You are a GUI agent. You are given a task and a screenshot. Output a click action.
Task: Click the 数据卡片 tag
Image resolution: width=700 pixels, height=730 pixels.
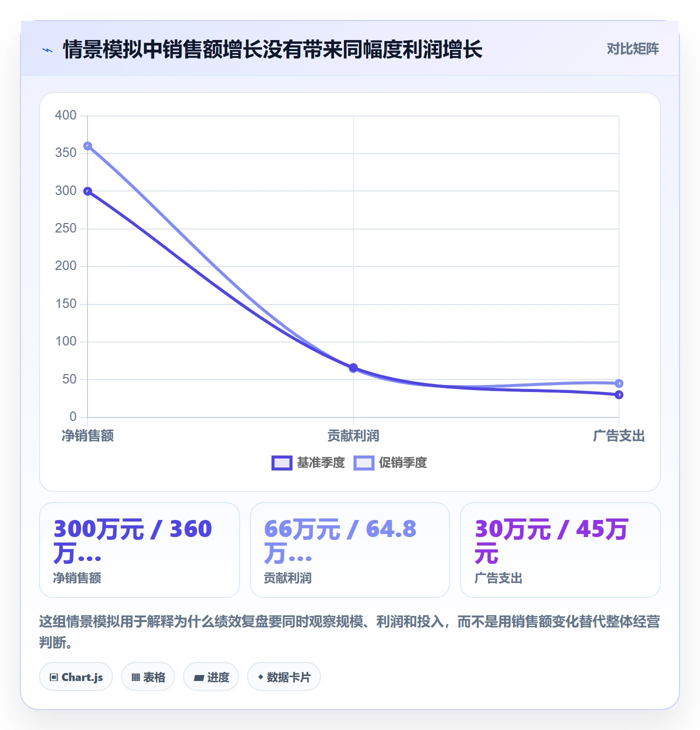point(284,677)
